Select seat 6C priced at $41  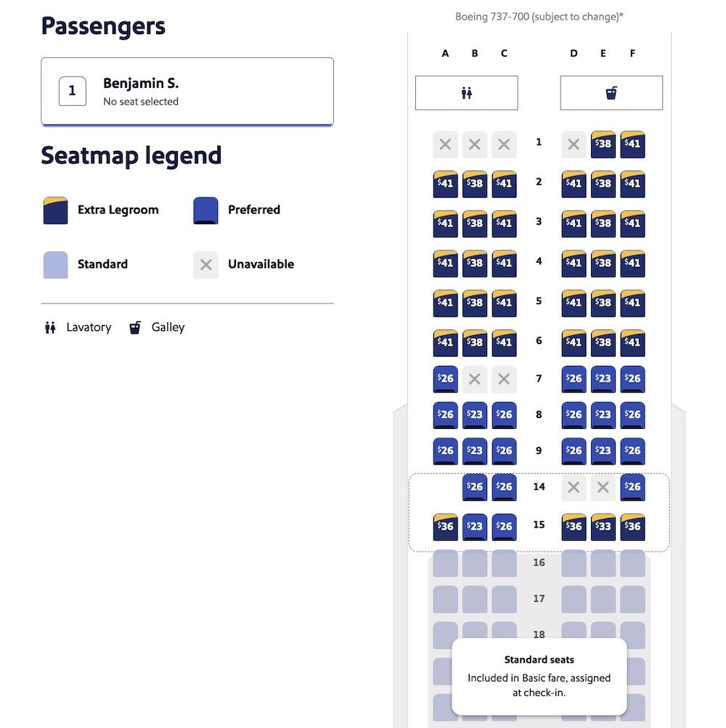click(x=504, y=342)
